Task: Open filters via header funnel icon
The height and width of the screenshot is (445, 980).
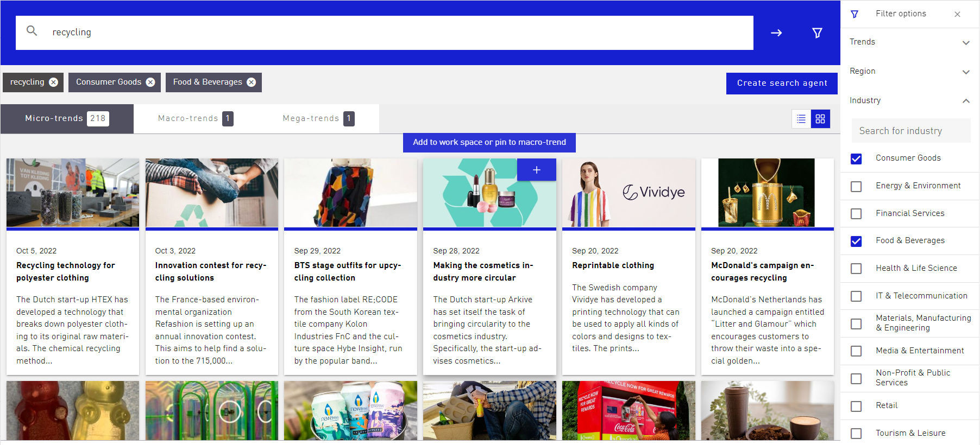Action: coord(817,33)
